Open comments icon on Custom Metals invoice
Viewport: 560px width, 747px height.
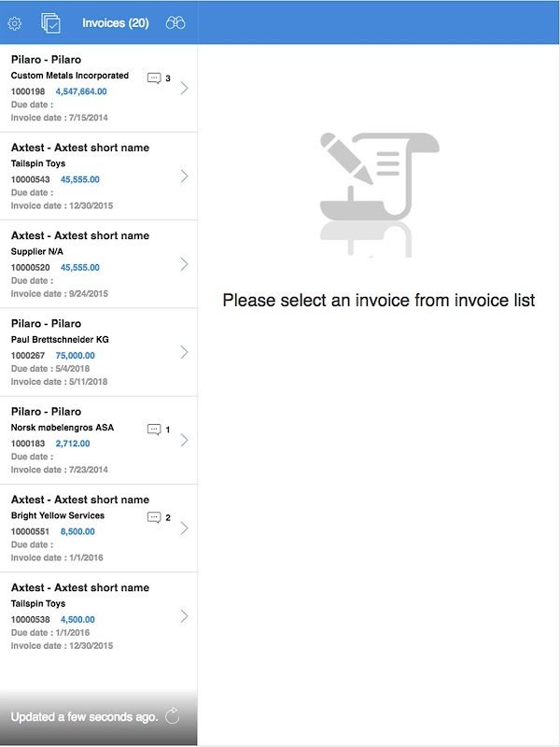click(154, 78)
